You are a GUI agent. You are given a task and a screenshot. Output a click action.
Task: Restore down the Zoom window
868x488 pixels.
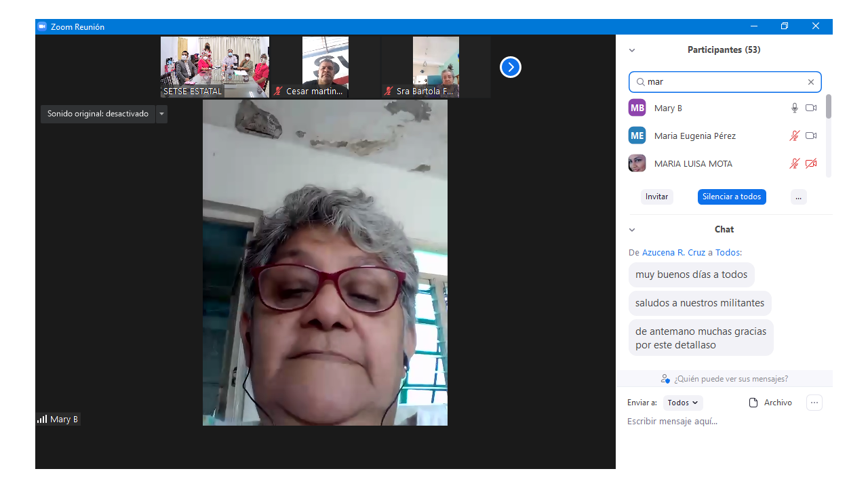pos(785,26)
